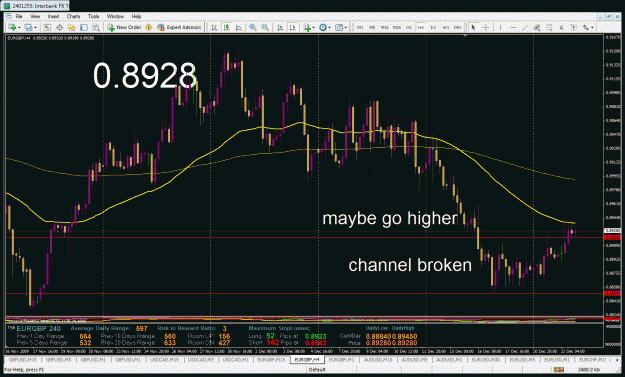This screenshot has height=377, width=625.
Task: Switch to the GBPUSD,M15 chart tab
Action: 23,360
